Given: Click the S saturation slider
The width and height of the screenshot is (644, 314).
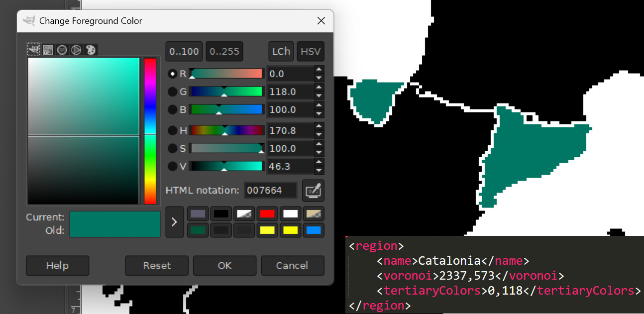Looking at the screenshot, I should (x=226, y=148).
